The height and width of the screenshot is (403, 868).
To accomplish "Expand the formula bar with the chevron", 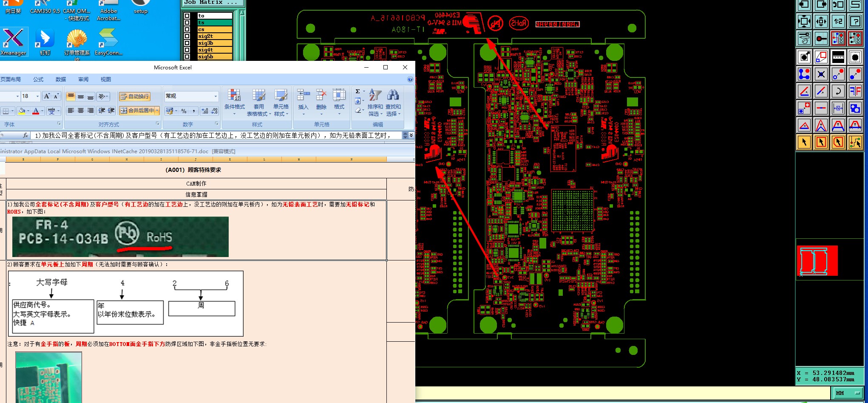I will (x=411, y=135).
